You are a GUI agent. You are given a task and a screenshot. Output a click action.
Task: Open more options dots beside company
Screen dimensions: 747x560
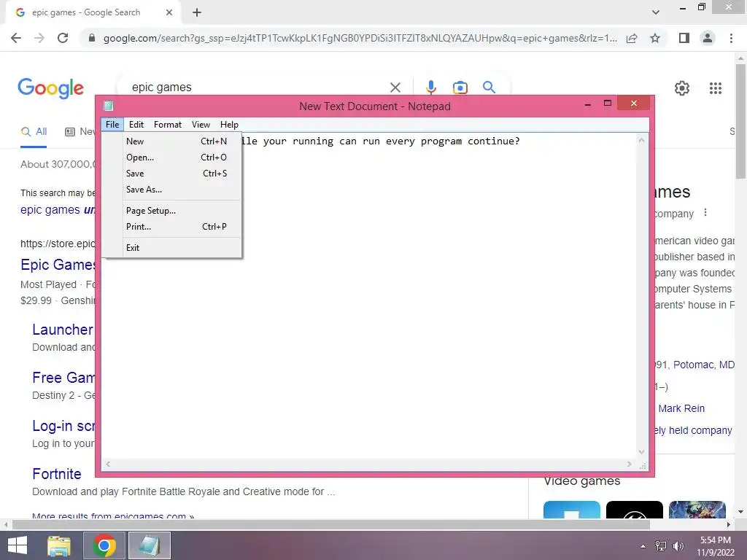(x=705, y=213)
